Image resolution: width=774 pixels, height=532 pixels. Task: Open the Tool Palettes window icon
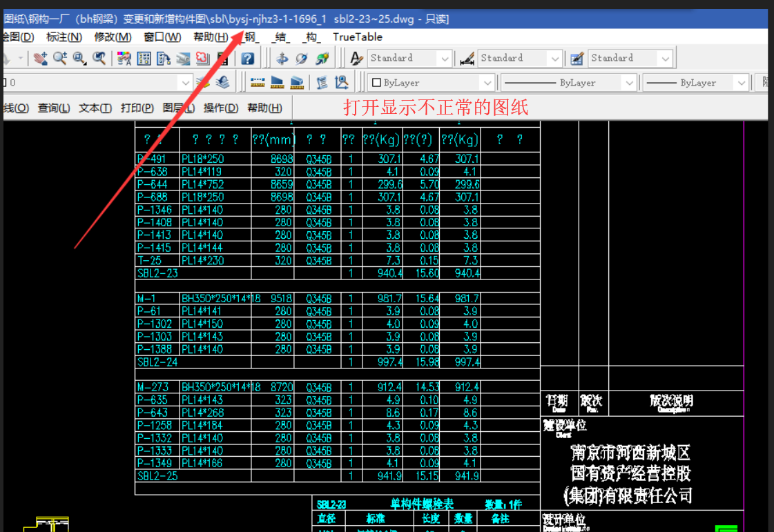[x=164, y=58]
